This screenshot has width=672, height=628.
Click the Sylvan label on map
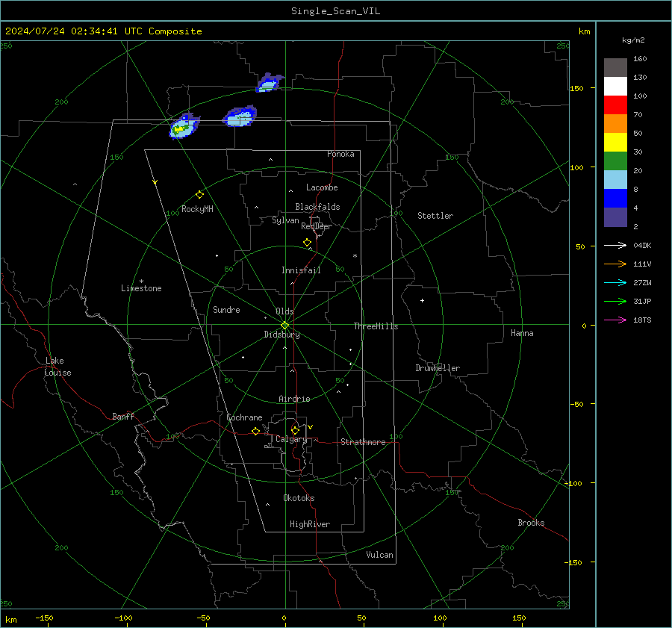pyautogui.click(x=285, y=220)
